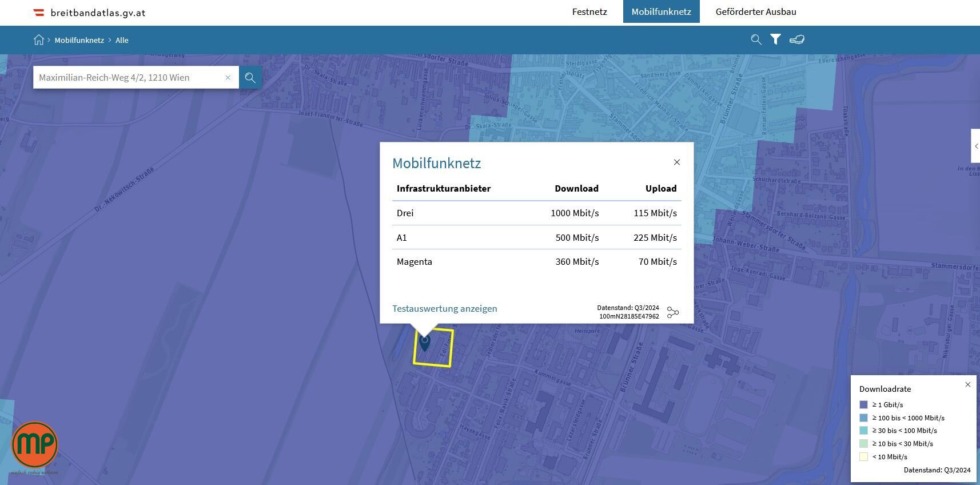The image size is (980, 485).
Task: Select the 225 Mbit/s upload value
Action: pyautogui.click(x=655, y=237)
